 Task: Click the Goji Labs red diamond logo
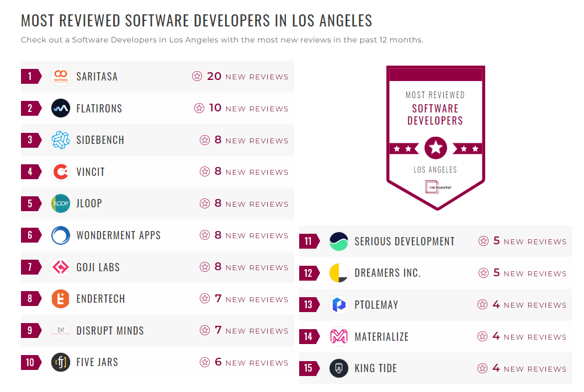click(60, 267)
